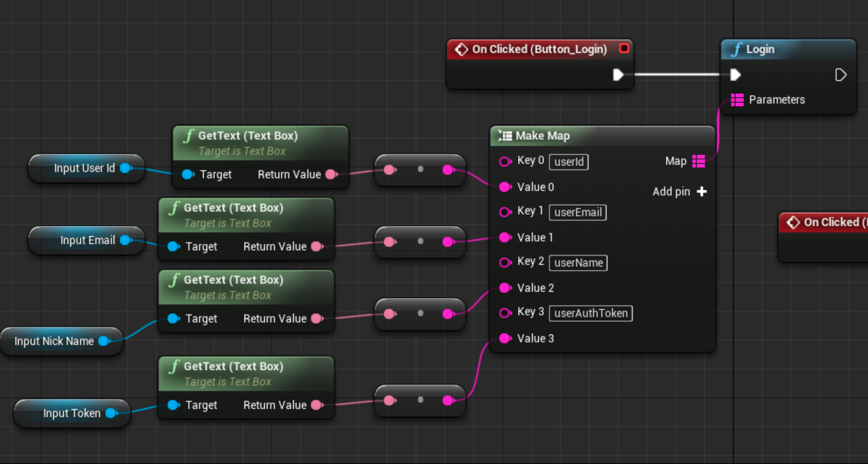Click the Parameters map pin on the Login node
Screen dimensions: 868x464
pos(737,100)
